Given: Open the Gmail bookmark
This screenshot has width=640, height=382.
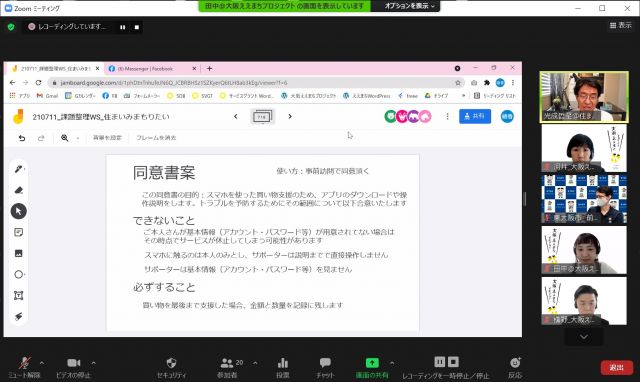Looking at the screenshot, I should click(47, 96).
